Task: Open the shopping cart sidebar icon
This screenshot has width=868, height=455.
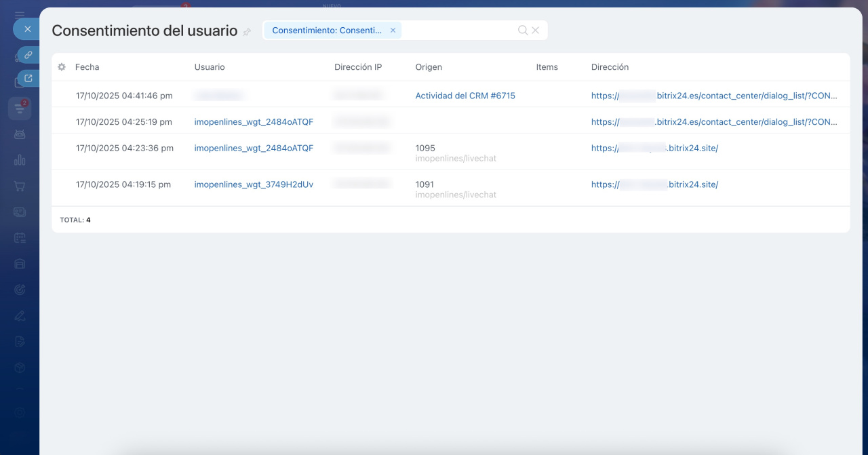Action: [20, 186]
